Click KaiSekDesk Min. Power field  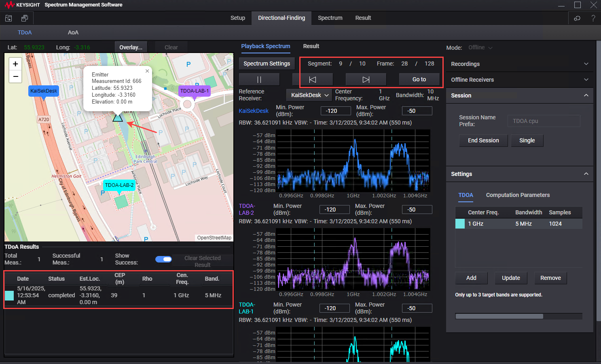click(336, 111)
